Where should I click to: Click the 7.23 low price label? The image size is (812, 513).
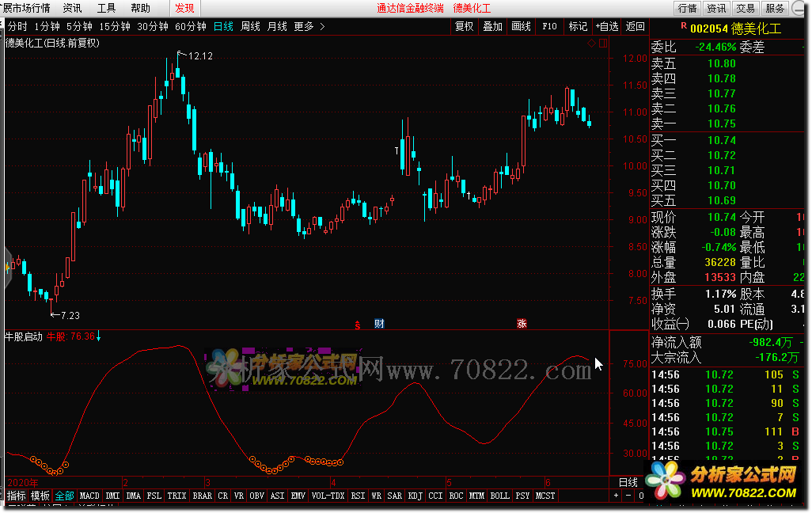70,316
